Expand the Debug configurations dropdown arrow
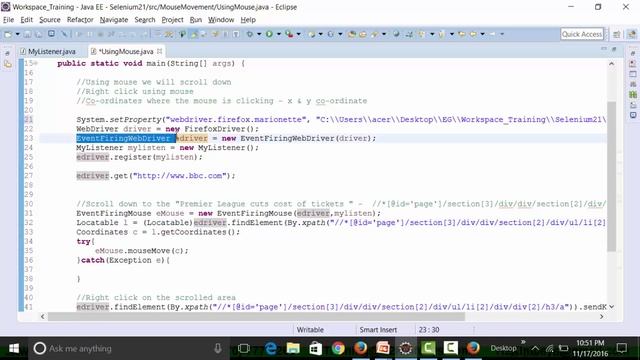640x360 pixels. (x=259, y=34)
